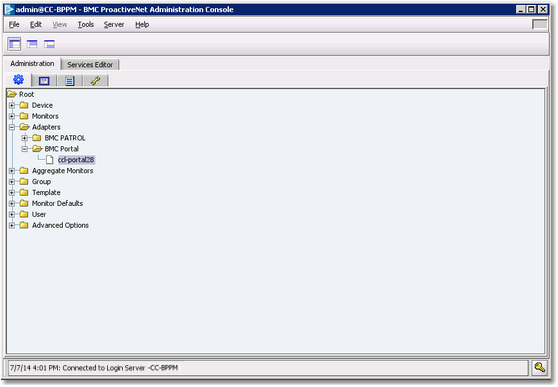Click the key icon in status bar
Image resolution: width=558 pixels, height=387 pixels.
click(x=539, y=367)
